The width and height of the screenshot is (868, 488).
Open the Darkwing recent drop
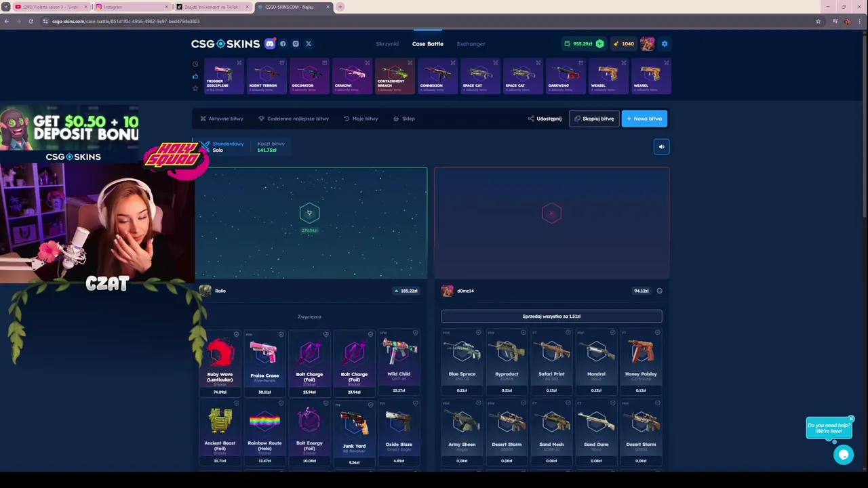[565, 76]
